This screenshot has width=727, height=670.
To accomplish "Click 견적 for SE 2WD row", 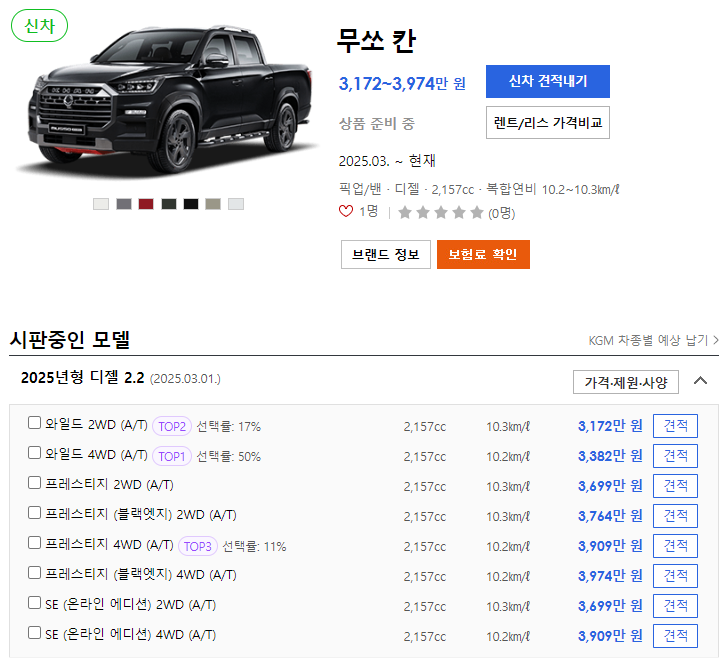I will tap(675, 606).
